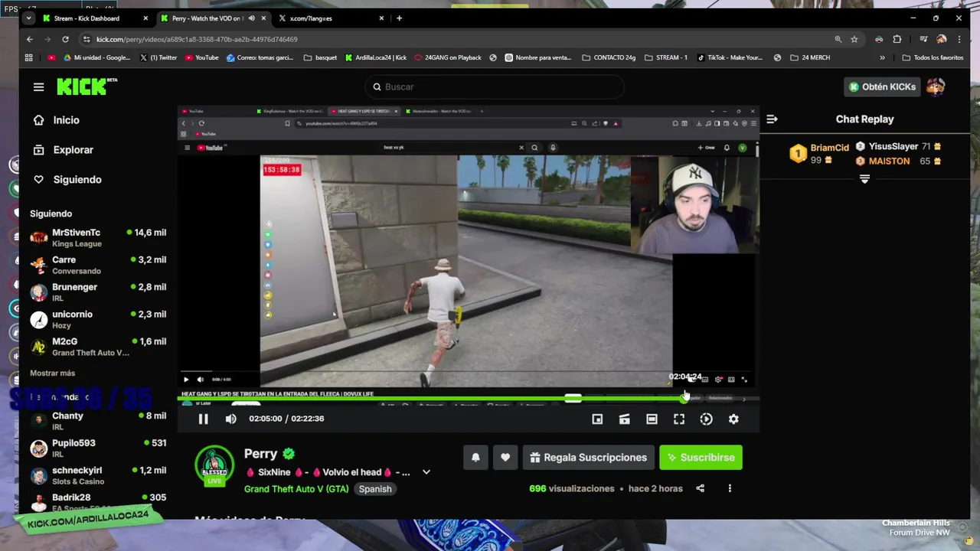Switch to Stream - Kick Dashboard tab
Image resolution: width=980 pixels, height=551 pixels.
click(x=96, y=18)
